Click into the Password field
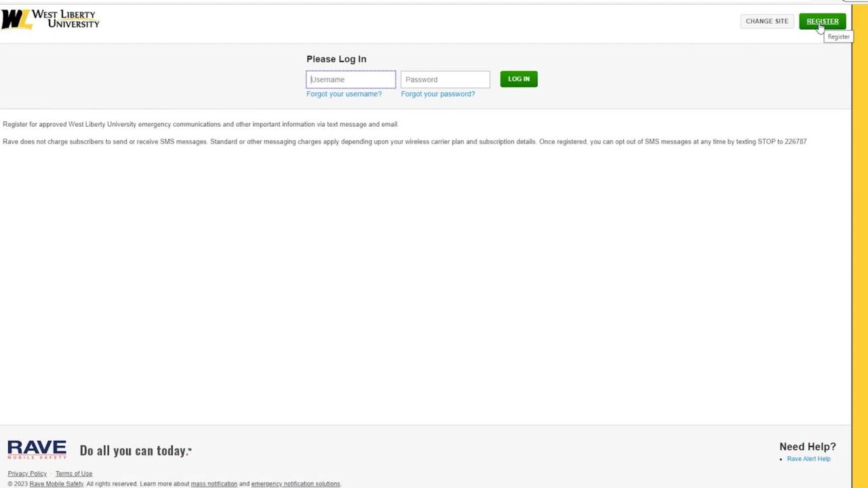 [445, 79]
